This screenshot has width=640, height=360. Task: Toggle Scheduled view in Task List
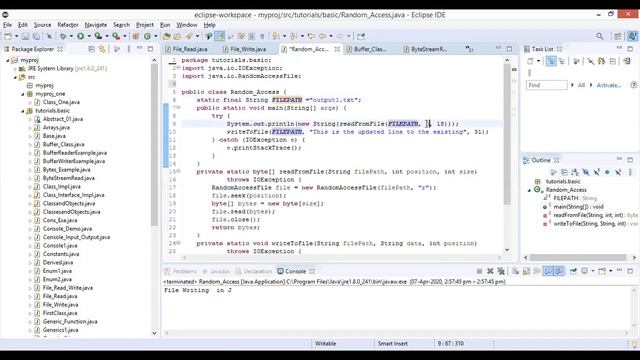tap(562, 61)
